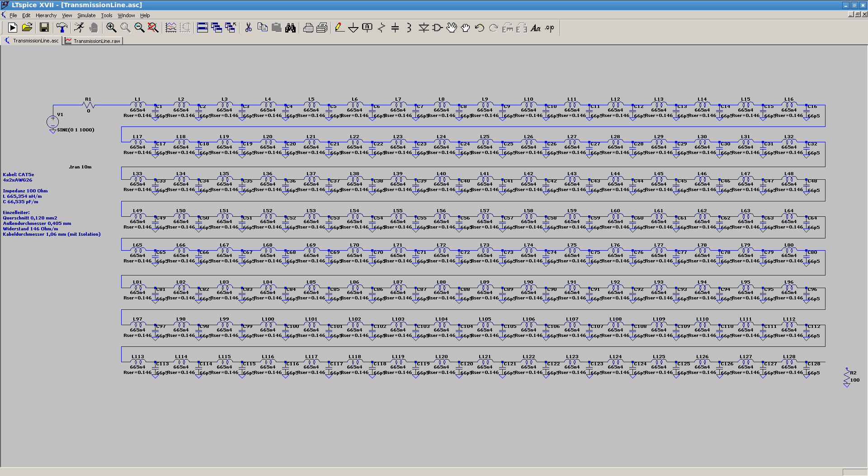868x476 pixels.
Task: Click Zoom to Fit icon
Action: (153, 28)
